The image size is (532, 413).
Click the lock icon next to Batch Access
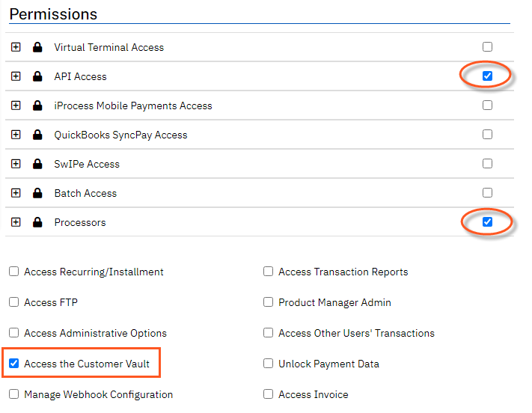[x=37, y=193]
